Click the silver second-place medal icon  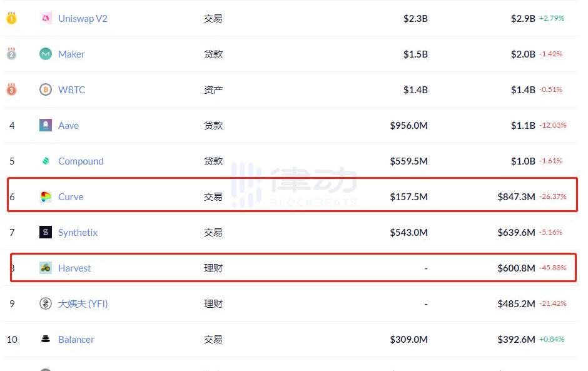click(11, 54)
